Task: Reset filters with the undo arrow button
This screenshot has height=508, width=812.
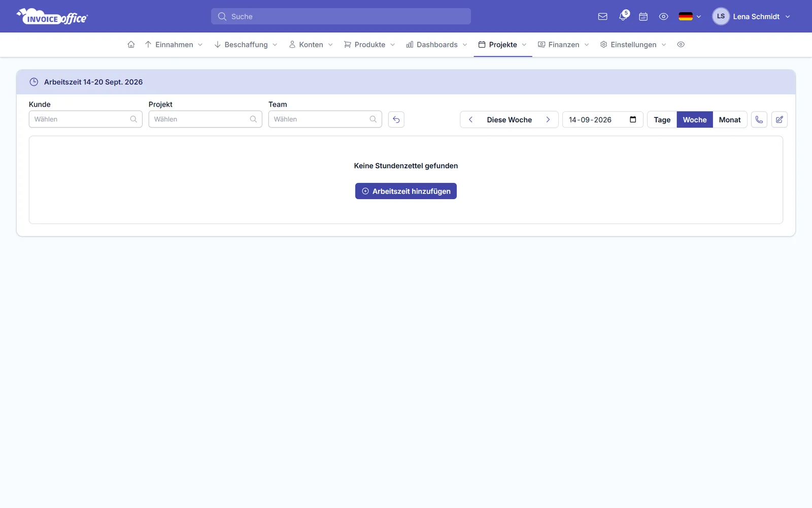Action: [x=396, y=119]
